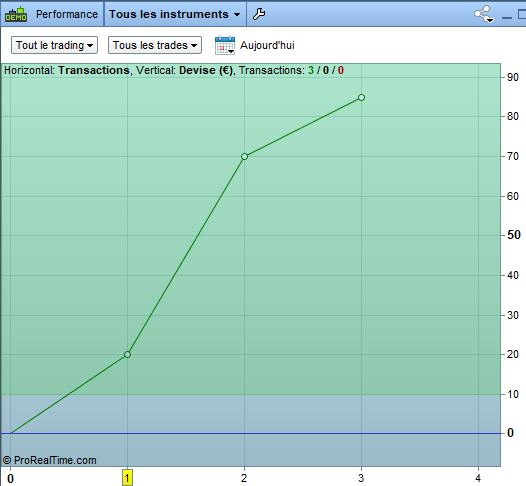Minimize the Performance window
The width and height of the screenshot is (526, 486).
tap(507, 17)
